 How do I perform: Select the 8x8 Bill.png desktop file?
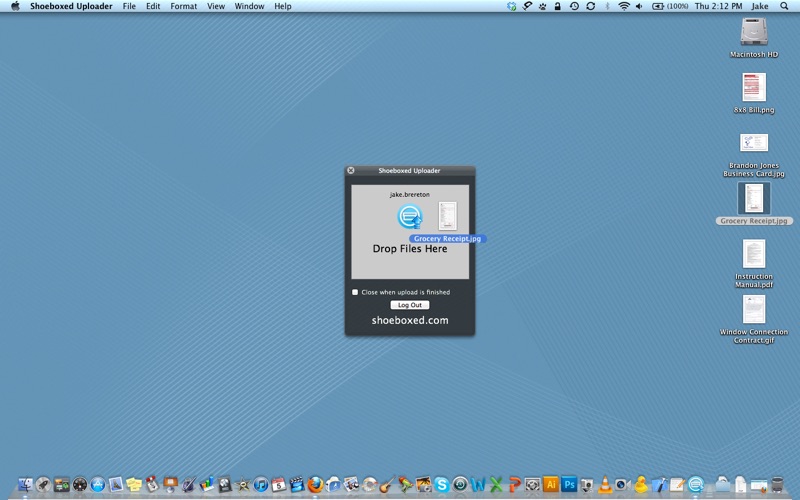(754, 93)
